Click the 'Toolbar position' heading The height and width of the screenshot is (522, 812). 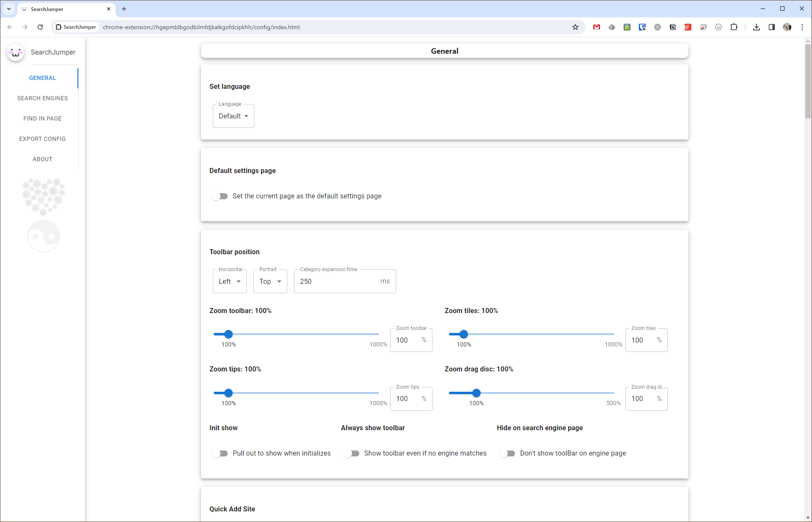(234, 252)
